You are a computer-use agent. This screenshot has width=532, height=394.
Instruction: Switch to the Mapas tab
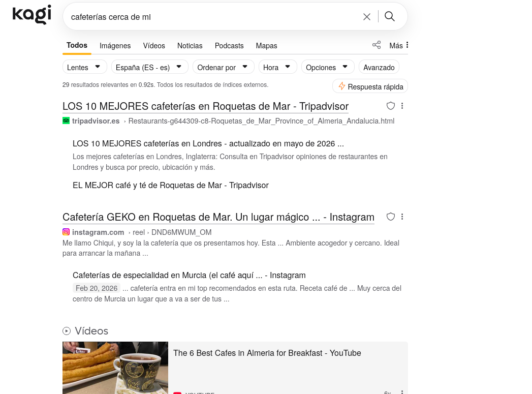coord(266,46)
